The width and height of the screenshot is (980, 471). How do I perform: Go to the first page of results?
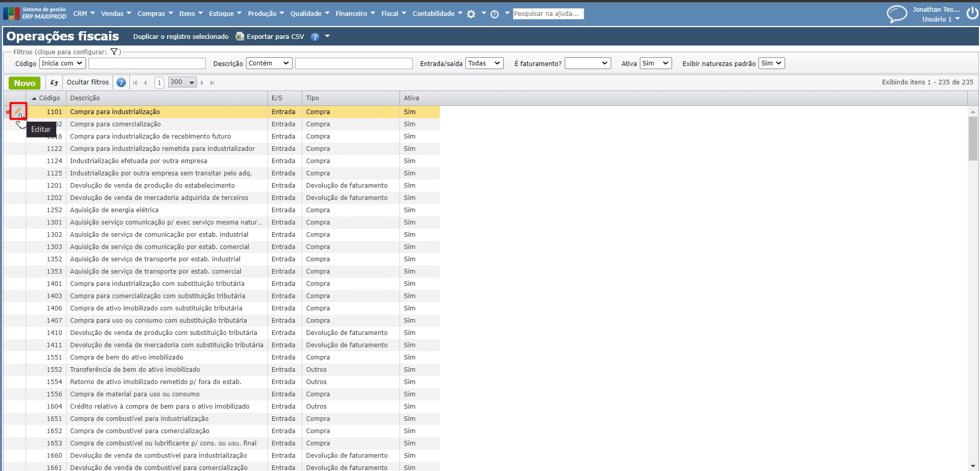click(x=135, y=82)
